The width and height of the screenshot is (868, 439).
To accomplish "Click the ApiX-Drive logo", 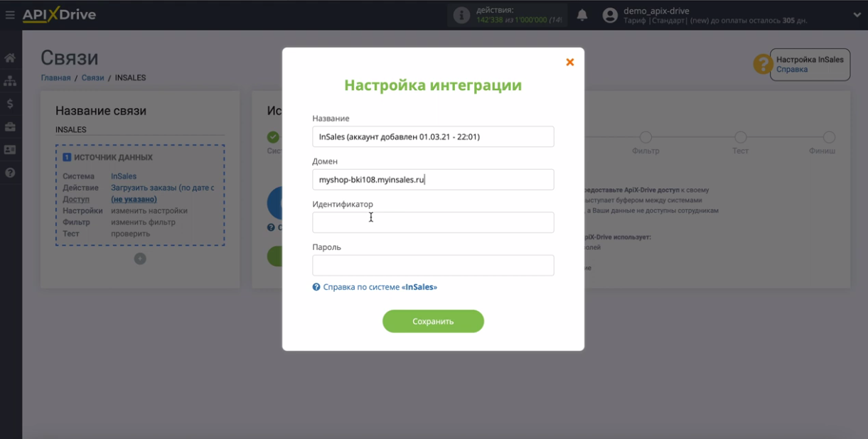I will (59, 14).
